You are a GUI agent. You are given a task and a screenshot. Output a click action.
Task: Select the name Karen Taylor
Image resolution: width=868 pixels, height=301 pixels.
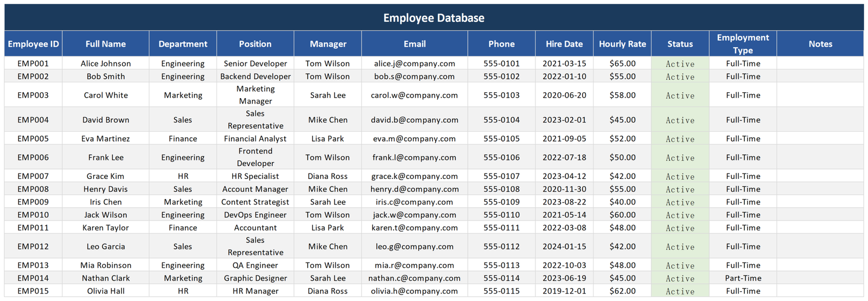point(106,228)
